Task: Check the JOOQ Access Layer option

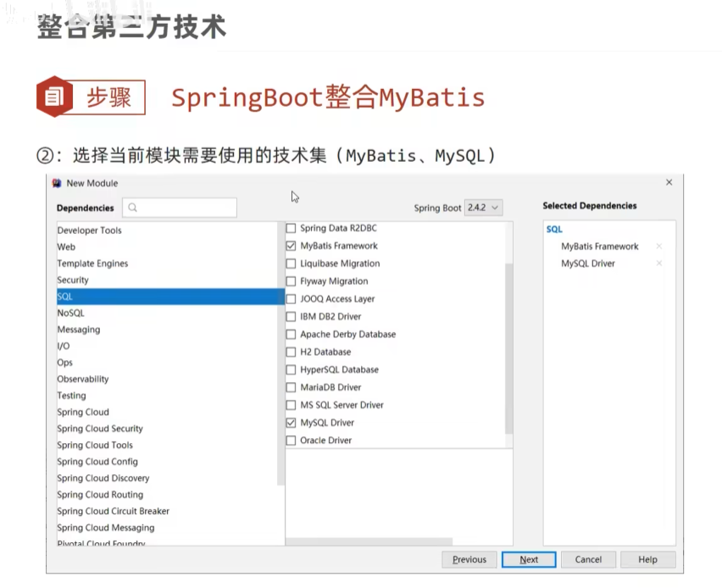Action: (291, 299)
